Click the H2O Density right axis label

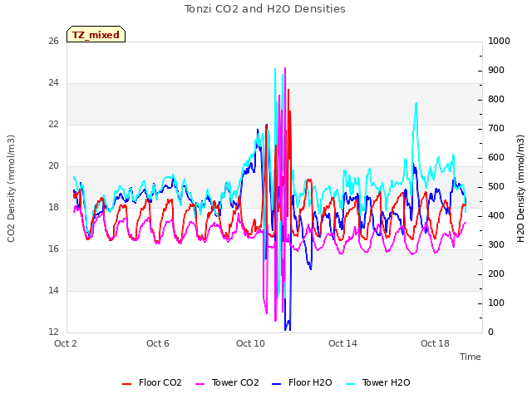pos(520,189)
